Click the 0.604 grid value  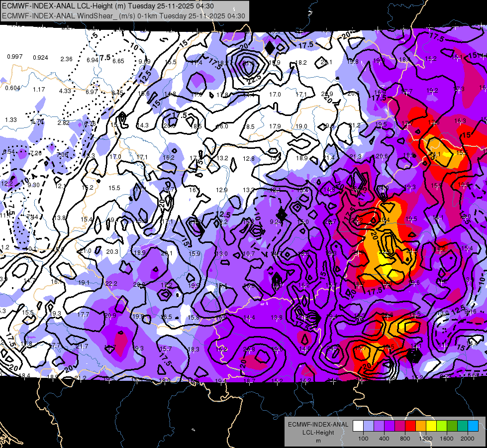(x=13, y=88)
